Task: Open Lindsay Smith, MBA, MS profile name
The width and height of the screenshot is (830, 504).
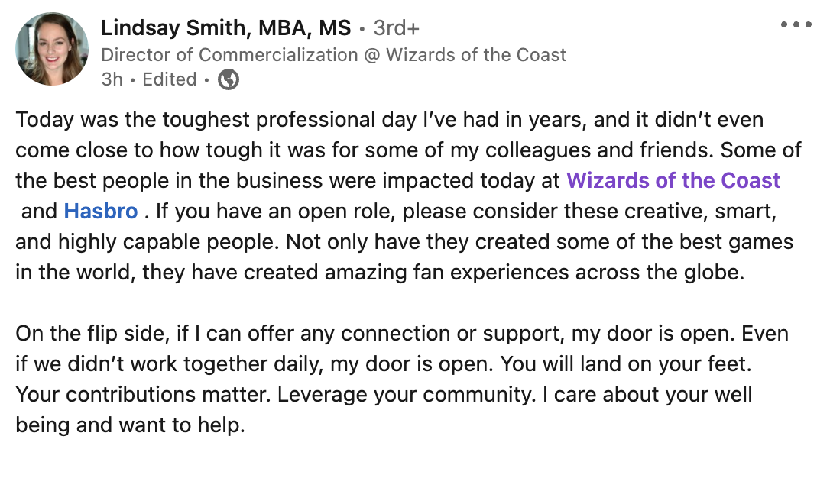Action: click(226, 28)
